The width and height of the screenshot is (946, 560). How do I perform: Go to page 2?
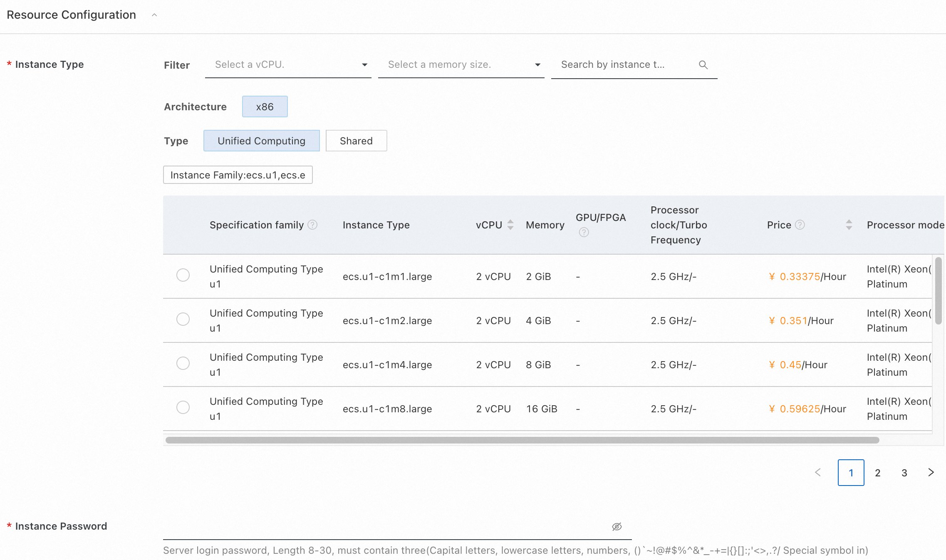[877, 473]
